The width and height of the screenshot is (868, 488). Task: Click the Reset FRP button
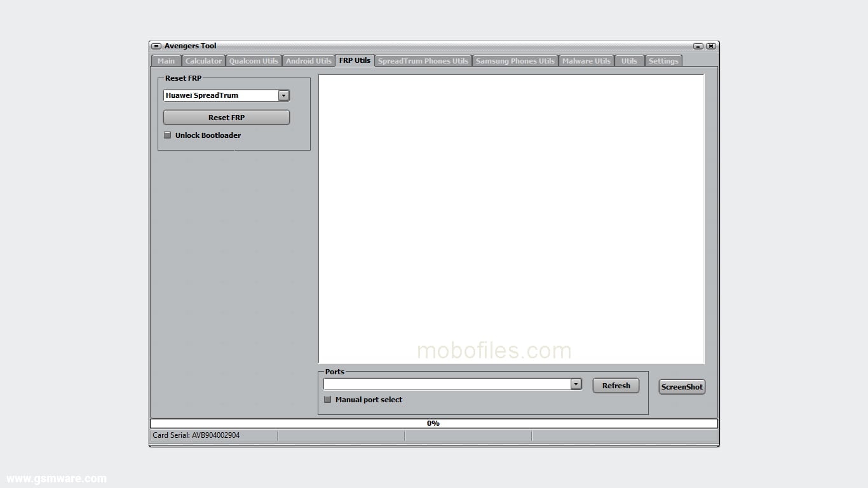point(226,118)
